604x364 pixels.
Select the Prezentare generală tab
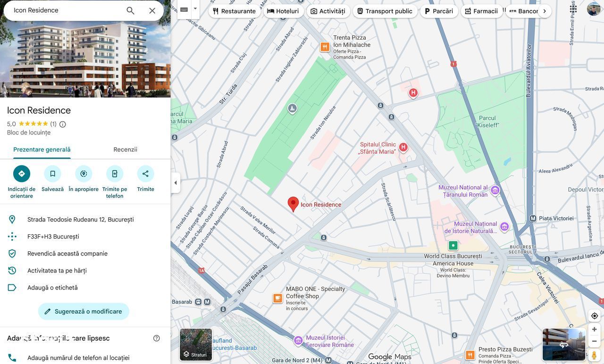click(x=42, y=149)
